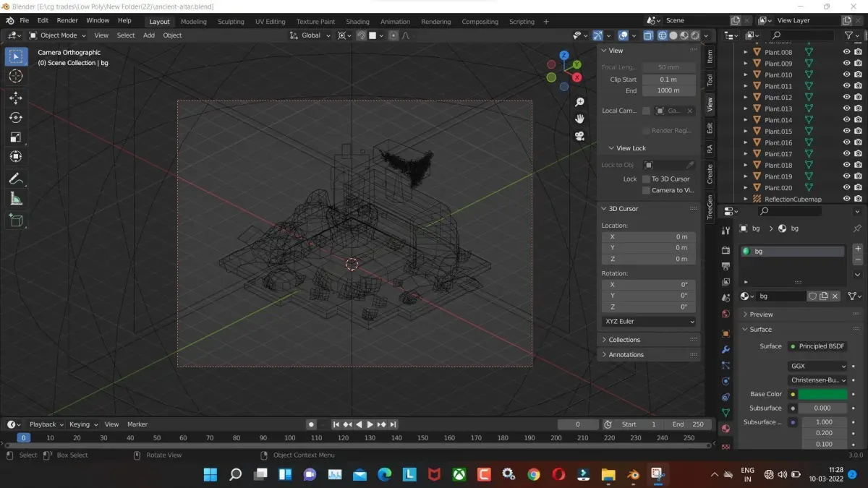Choose the Move tool

coord(16,98)
